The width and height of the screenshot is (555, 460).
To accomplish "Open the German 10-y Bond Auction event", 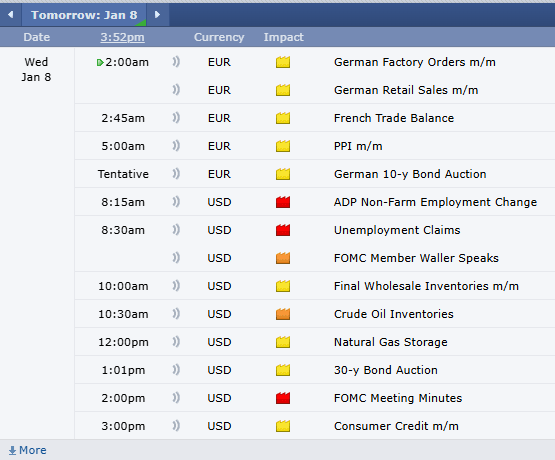I will tap(410, 174).
